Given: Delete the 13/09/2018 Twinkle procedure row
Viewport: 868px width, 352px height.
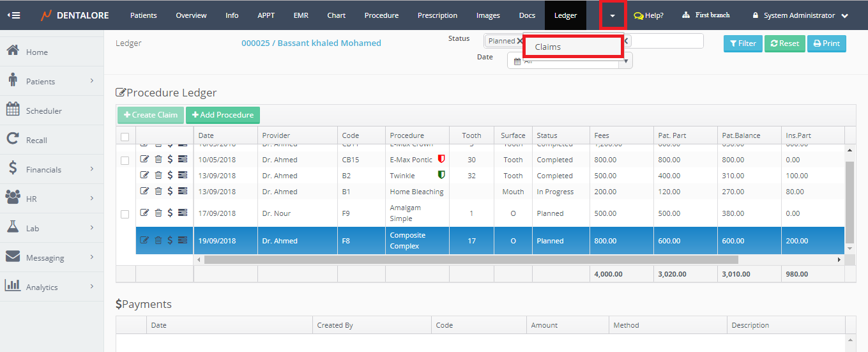Looking at the screenshot, I should click(x=158, y=175).
